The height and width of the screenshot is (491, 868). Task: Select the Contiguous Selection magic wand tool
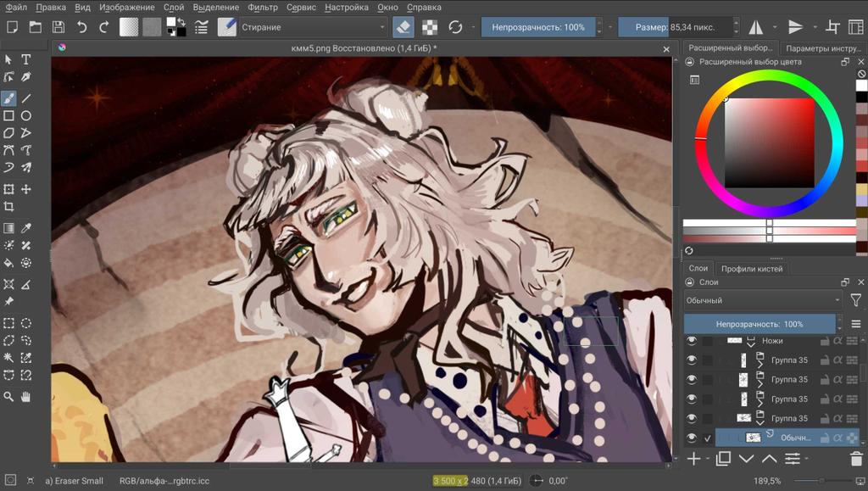8,358
